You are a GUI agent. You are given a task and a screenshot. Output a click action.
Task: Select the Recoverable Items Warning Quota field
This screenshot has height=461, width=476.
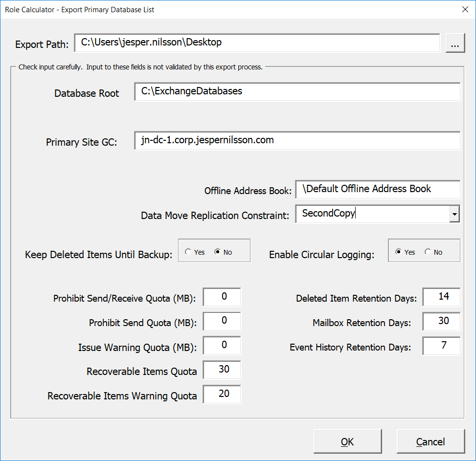(222, 395)
